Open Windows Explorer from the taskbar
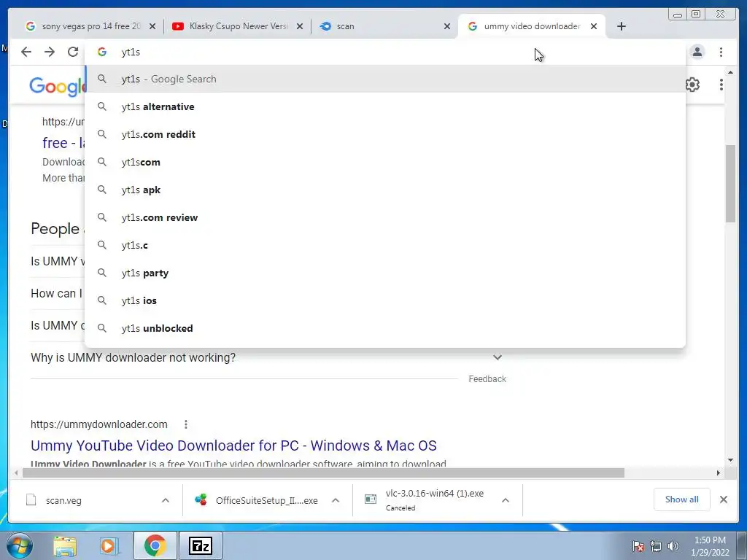The width and height of the screenshot is (747, 560). [65, 545]
